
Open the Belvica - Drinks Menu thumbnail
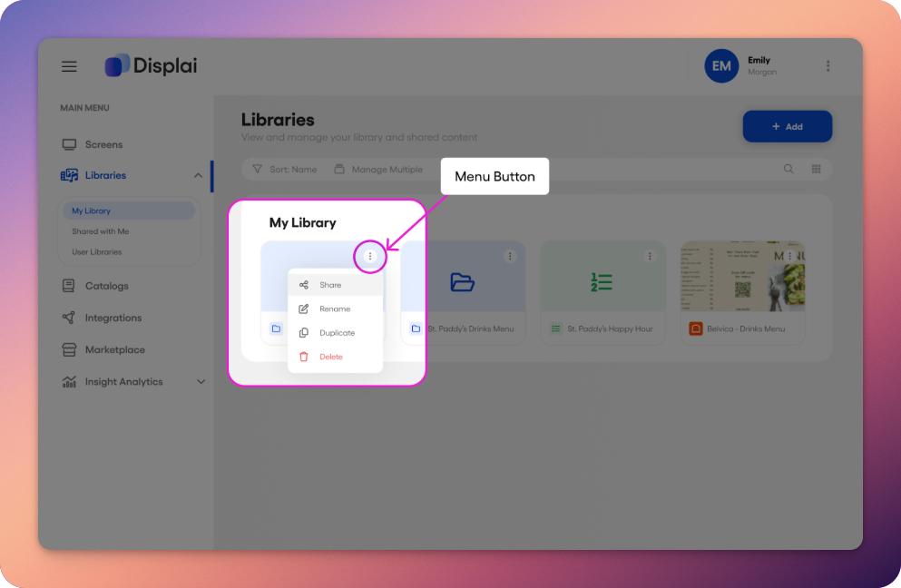743,277
